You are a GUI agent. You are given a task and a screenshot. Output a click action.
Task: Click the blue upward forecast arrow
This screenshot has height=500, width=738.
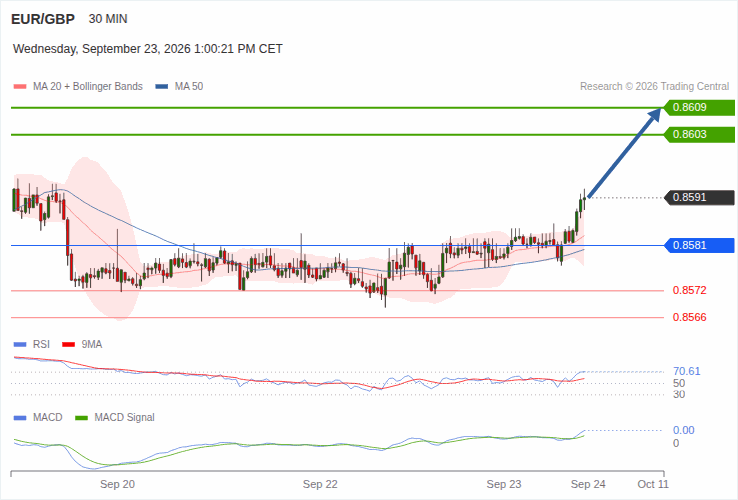point(624,153)
